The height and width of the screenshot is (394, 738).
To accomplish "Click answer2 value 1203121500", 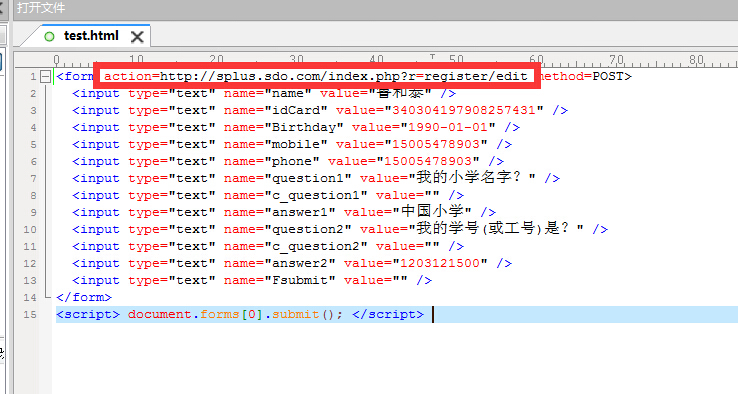I will (440, 263).
